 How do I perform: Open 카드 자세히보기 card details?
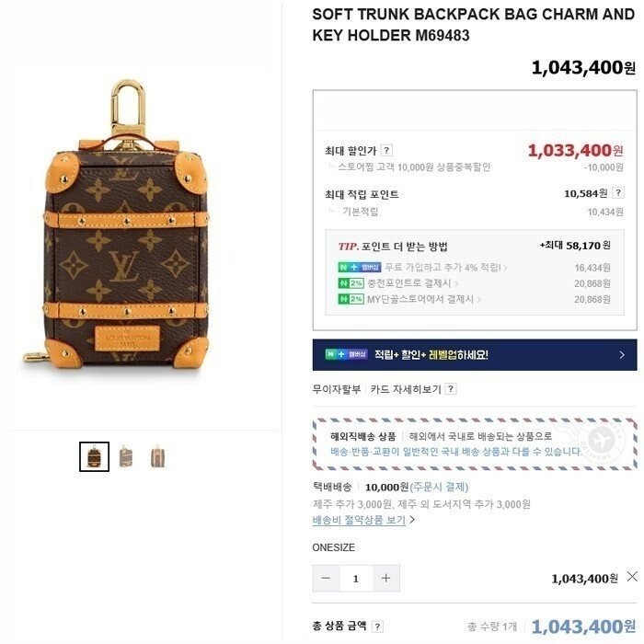point(406,389)
